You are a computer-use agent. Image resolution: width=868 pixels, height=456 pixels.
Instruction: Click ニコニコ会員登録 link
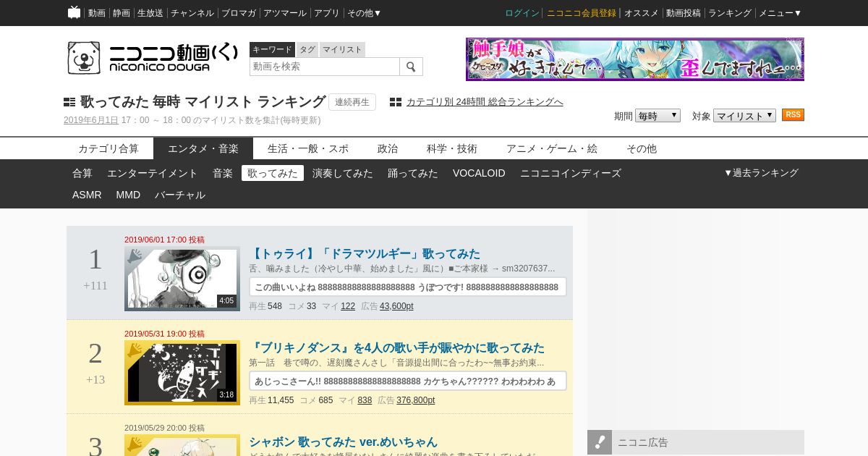tap(582, 13)
